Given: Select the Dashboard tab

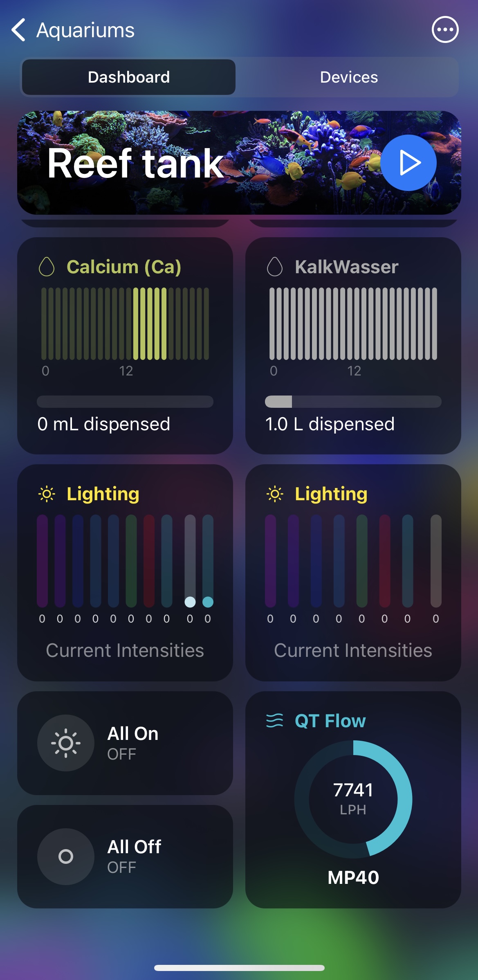Looking at the screenshot, I should click(x=129, y=77).
